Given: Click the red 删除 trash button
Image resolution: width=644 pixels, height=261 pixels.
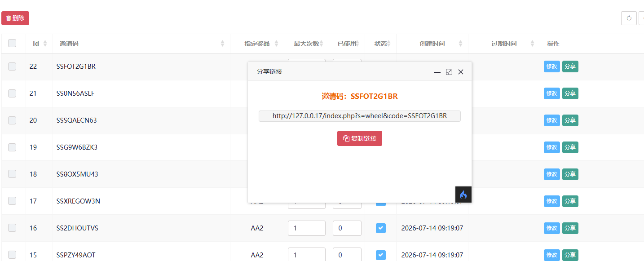Looking at the screenshot, I should [x=15, y=18].
